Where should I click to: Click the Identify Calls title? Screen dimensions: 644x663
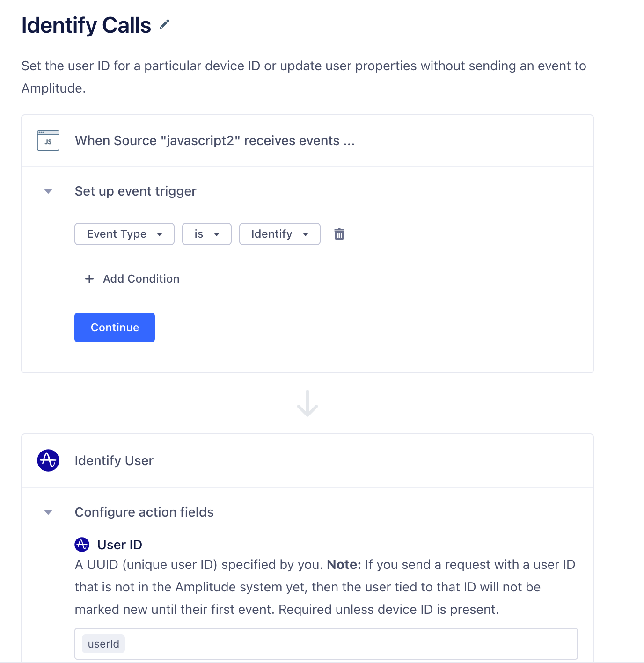click(87, 25)
